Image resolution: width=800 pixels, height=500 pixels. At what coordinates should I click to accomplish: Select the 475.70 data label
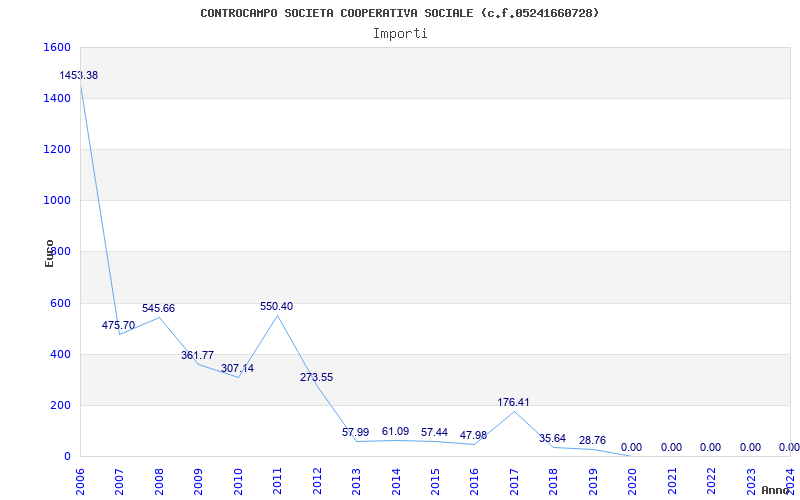118,326
